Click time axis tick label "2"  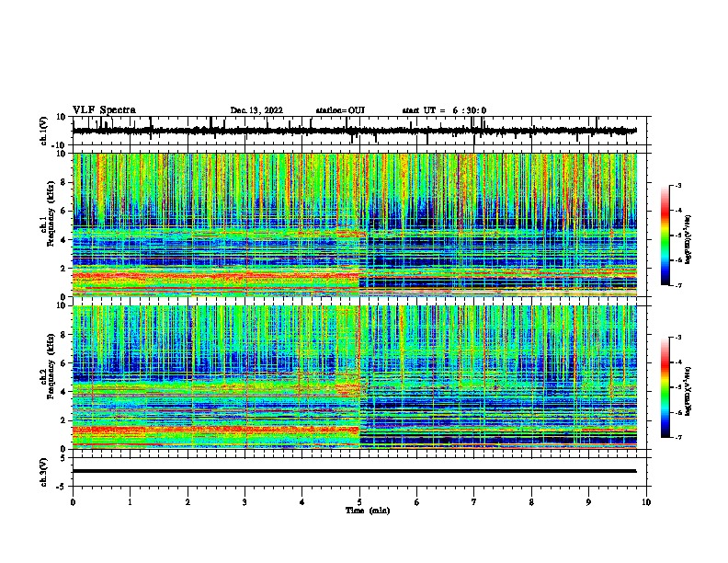[188, 502]
